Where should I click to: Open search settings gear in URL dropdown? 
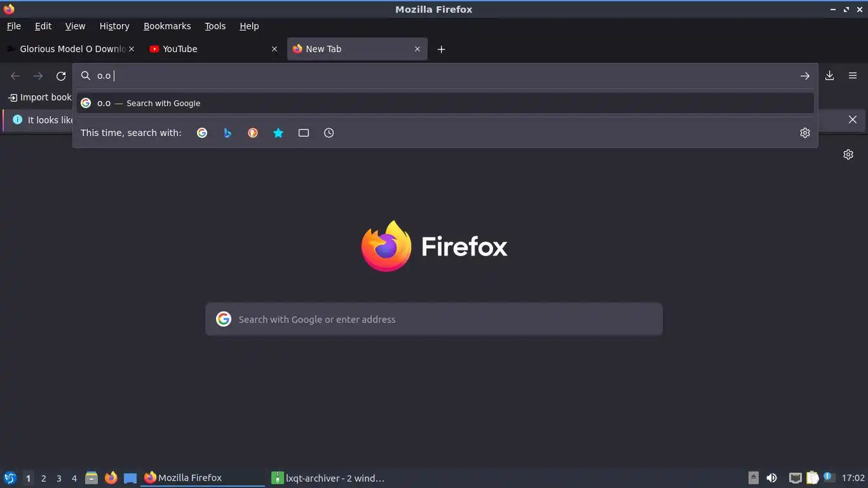pos(804,133)
